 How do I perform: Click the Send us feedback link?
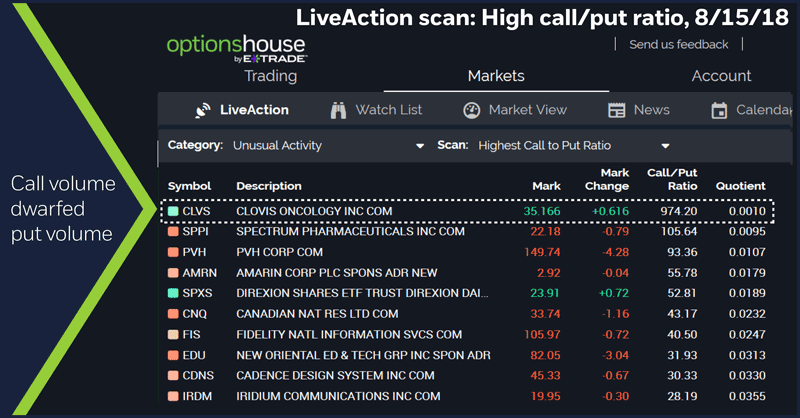[678, 45]
